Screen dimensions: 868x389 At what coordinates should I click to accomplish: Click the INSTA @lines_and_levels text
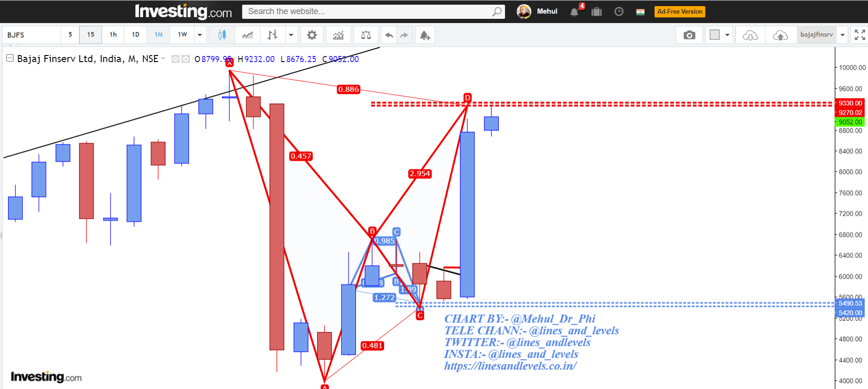[512, 354]
